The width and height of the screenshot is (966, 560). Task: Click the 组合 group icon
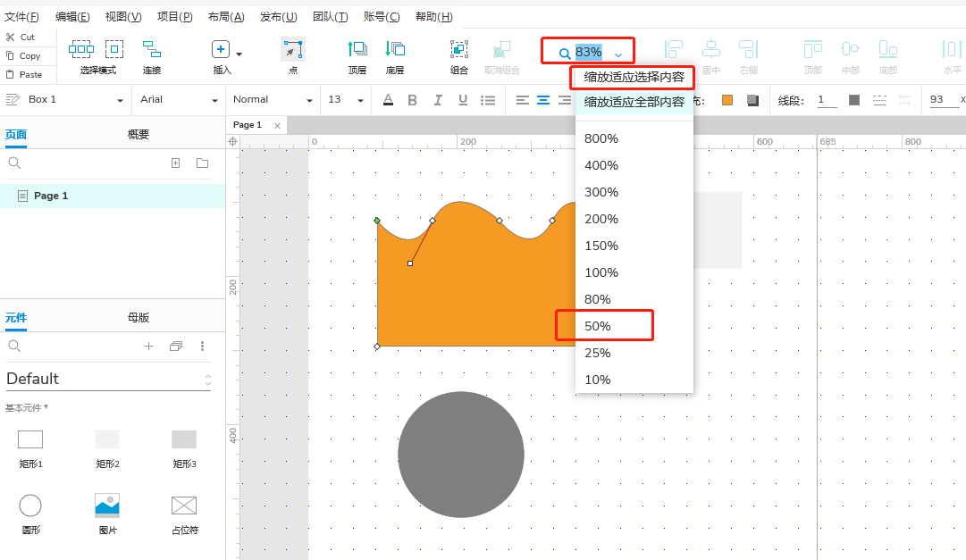click(459, 48)
